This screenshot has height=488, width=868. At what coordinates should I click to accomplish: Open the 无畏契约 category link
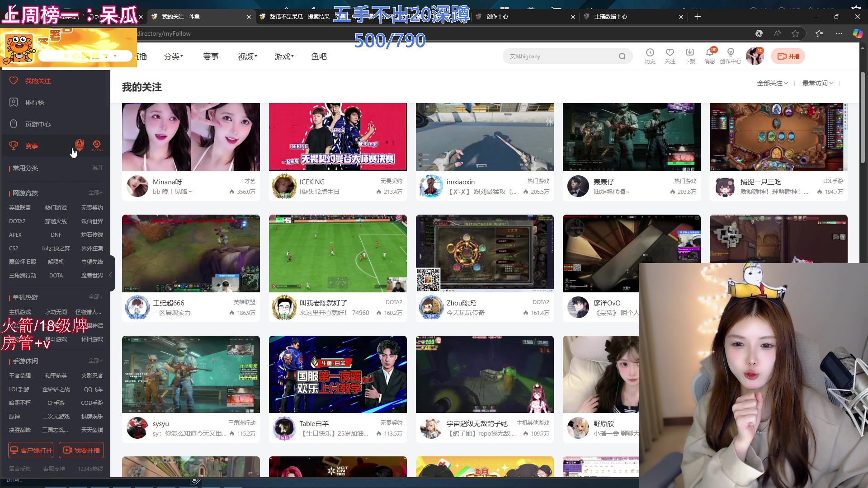(x=92, y=207)
